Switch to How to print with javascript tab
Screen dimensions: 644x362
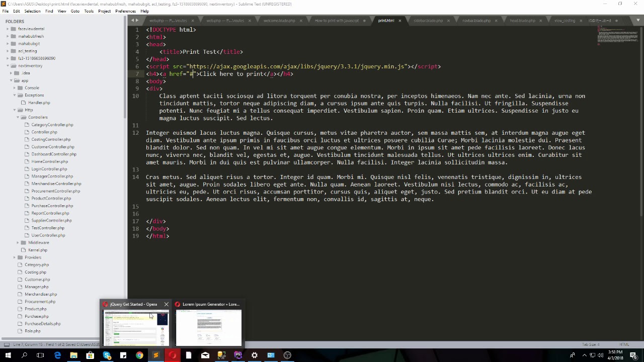(x=337, y=21)
